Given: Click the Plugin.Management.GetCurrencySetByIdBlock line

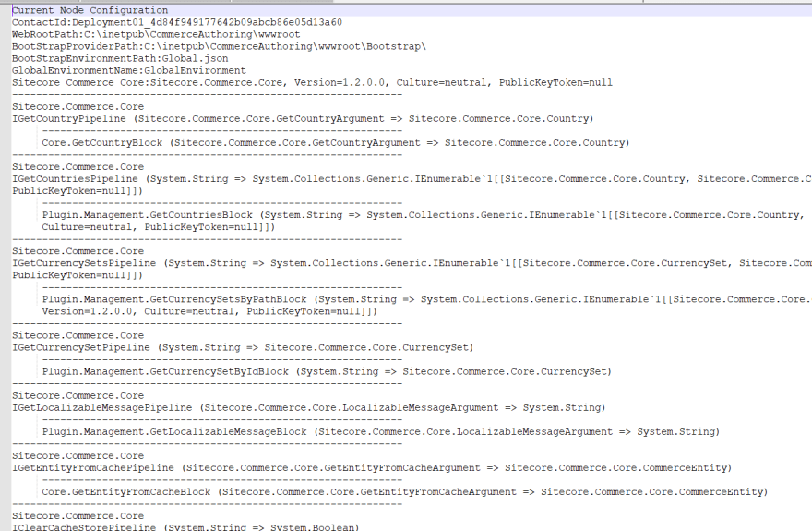Looking at the screenshot, I should (x=327, y=371).
